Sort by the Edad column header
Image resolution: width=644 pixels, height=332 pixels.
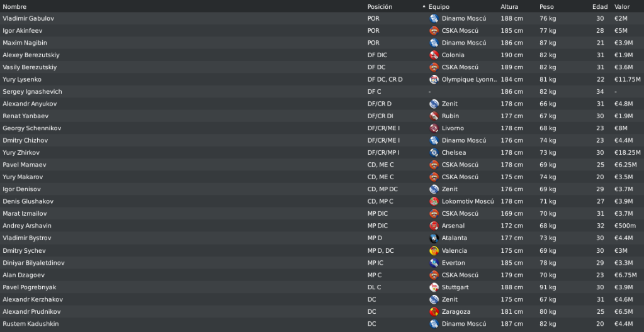click(x=600, y=6)
